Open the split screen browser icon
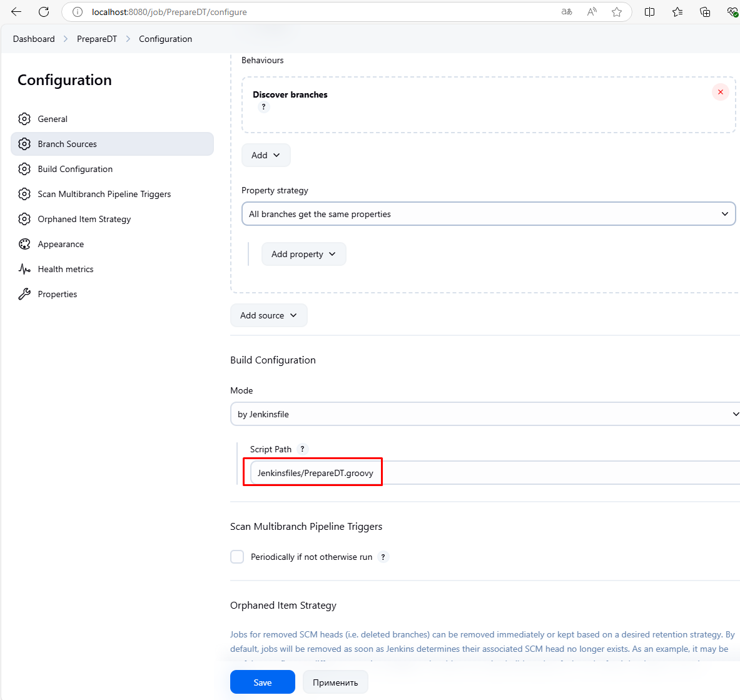 pyautogui.click(x=649, y=12)
